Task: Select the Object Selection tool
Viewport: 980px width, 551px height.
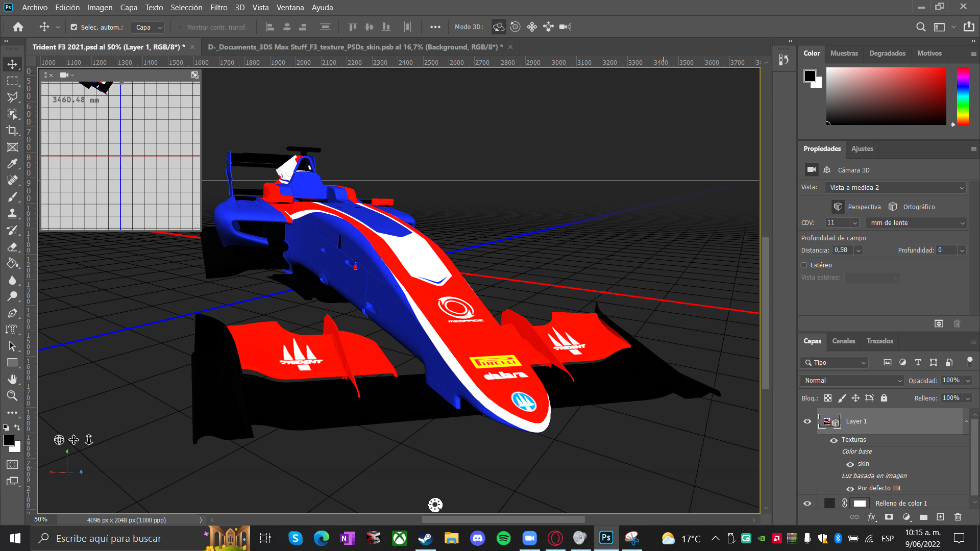Action: click(x=12, y=114)
